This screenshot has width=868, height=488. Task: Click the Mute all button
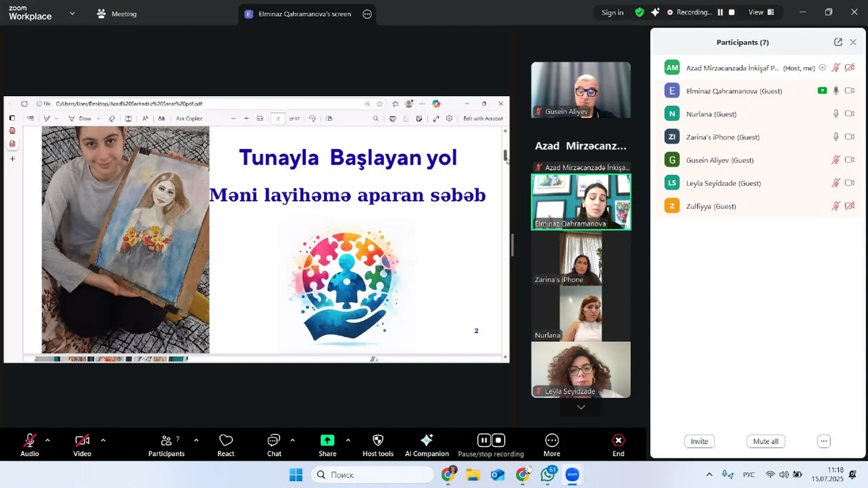pyautogui.click(x=765, y=441)
